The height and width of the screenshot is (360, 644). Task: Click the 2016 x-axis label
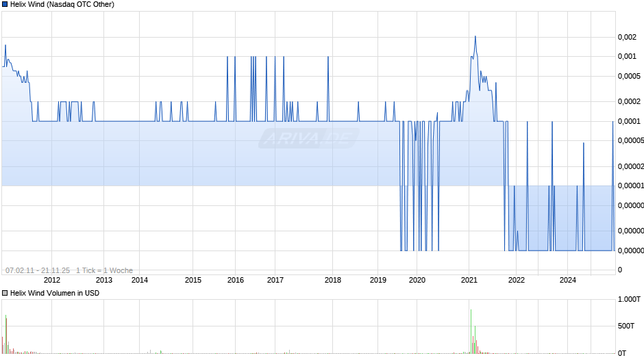236,280
